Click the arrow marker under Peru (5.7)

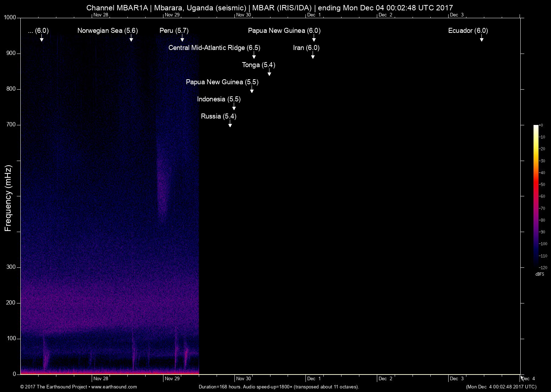point(182,38)
